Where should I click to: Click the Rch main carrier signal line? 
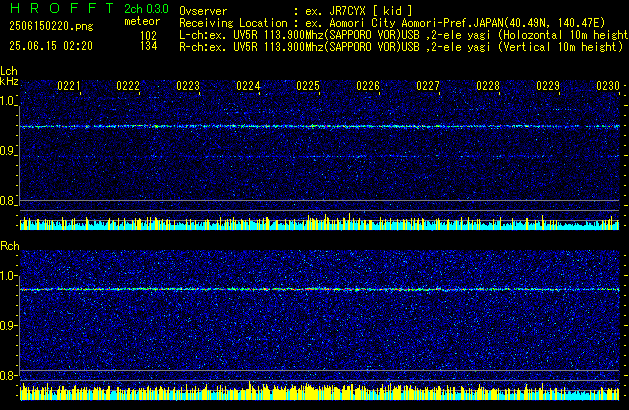(320, 289)
